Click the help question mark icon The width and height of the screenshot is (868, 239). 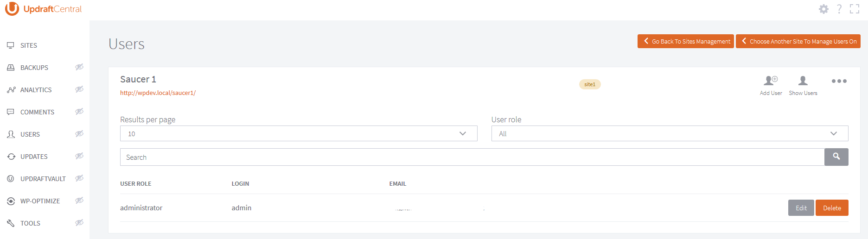(x=839, y=9)
